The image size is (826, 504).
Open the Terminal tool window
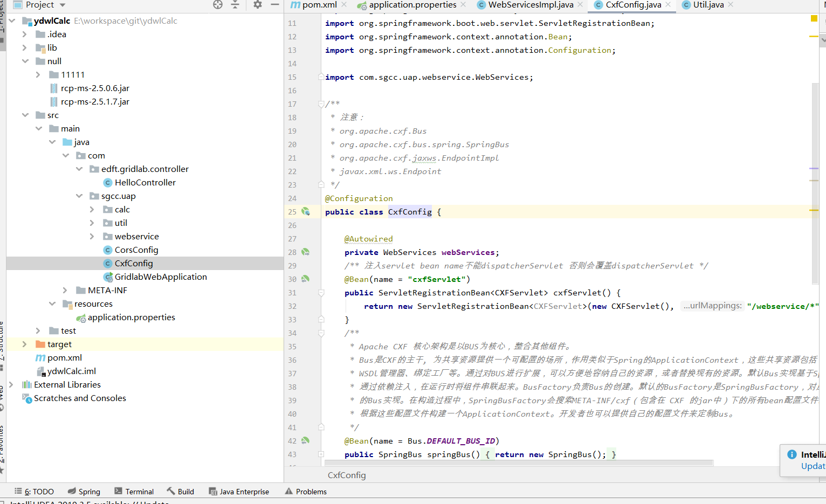pyautogui.click(x=134, y=492)
